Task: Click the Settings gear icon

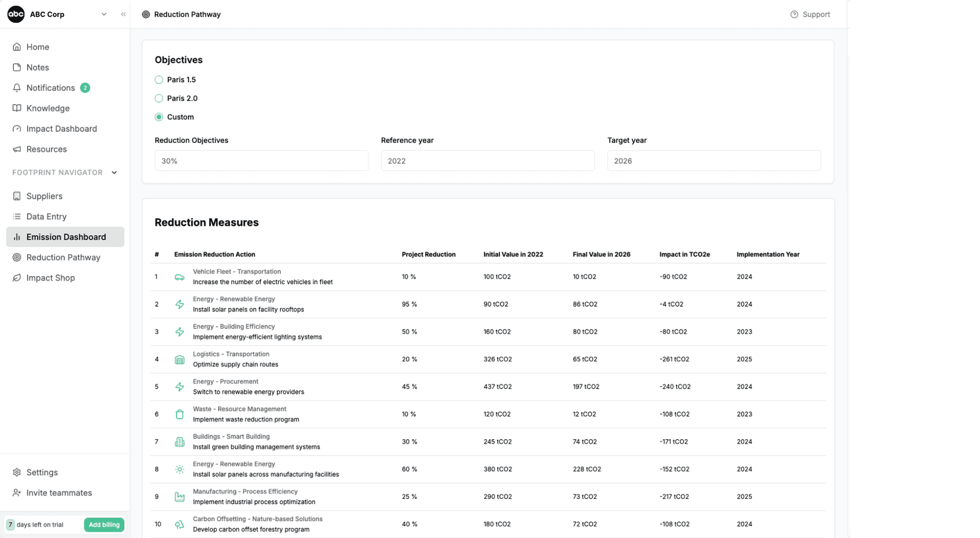Action: pos(17,473)
